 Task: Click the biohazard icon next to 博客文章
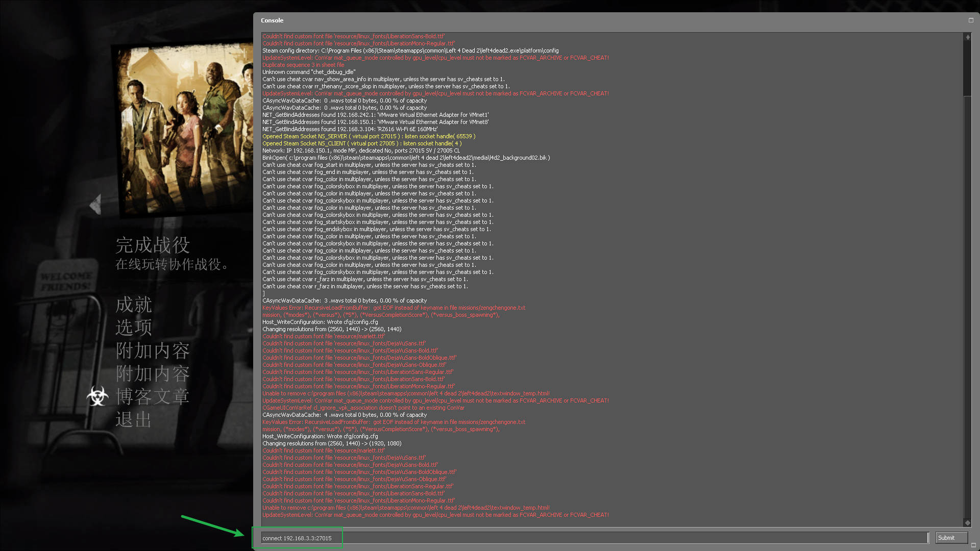(97, 396)
